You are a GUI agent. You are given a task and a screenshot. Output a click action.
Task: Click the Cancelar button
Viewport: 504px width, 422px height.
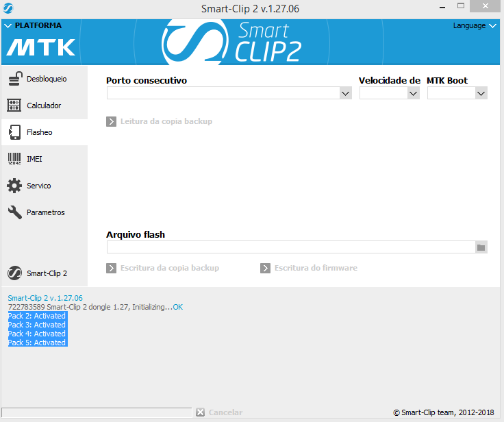219,412
